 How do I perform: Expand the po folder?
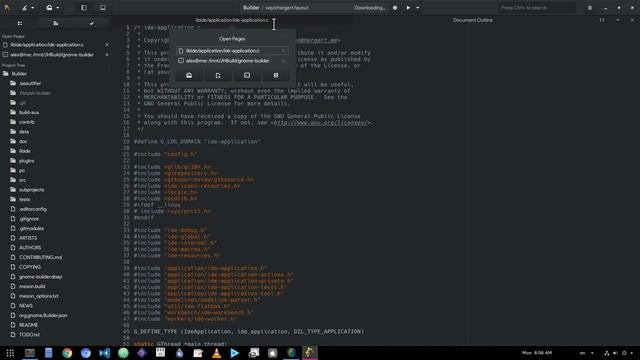pos(22,170)
